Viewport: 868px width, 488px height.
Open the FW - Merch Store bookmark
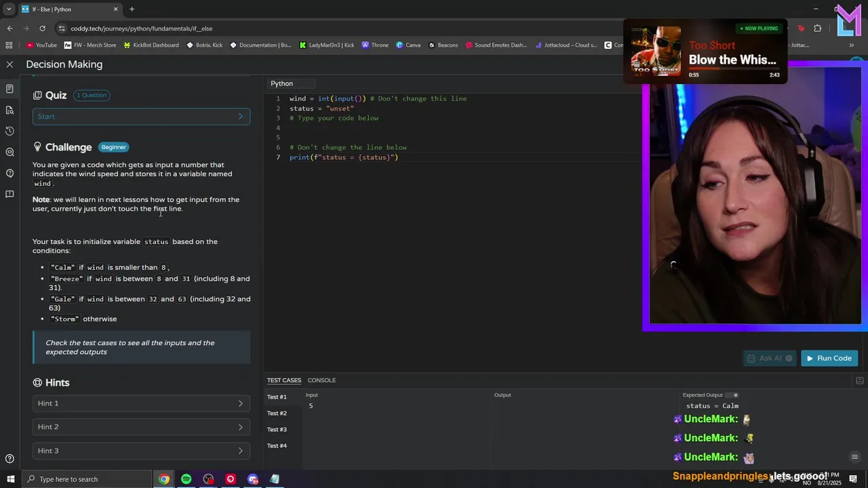tap(90, 45)
